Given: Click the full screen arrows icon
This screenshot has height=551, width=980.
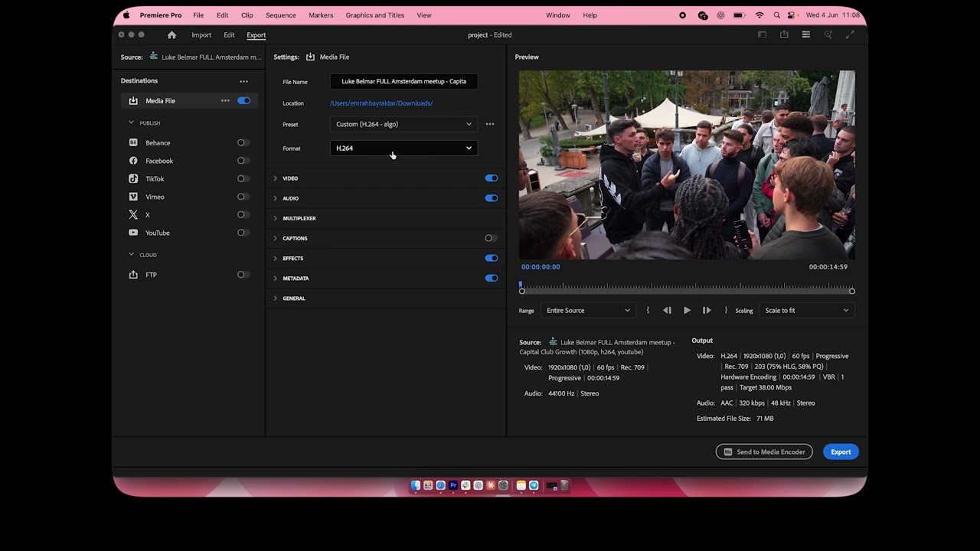Looking at the screenshot, I should [x=850, y=35].
